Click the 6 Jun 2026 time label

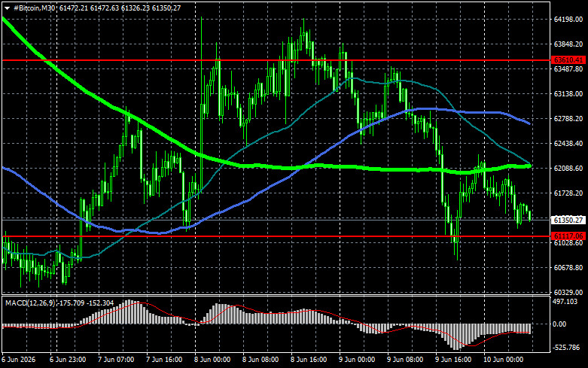coord(19,360)
